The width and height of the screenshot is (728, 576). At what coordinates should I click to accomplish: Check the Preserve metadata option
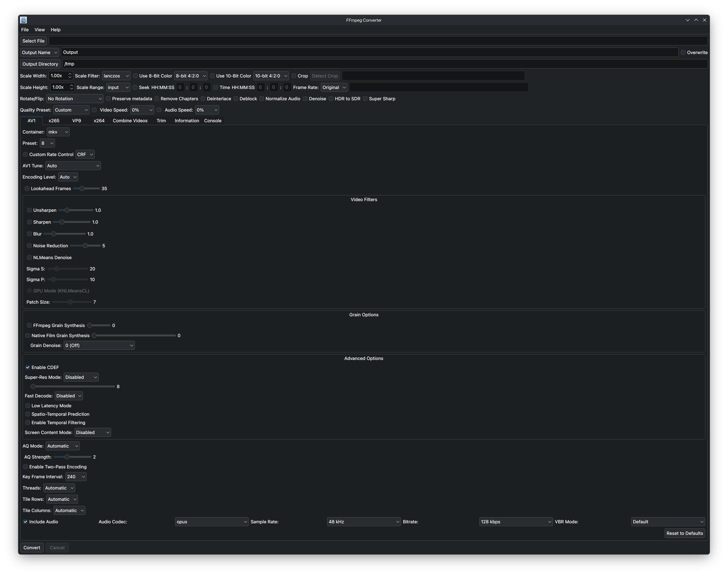click(x=108, y=99)
